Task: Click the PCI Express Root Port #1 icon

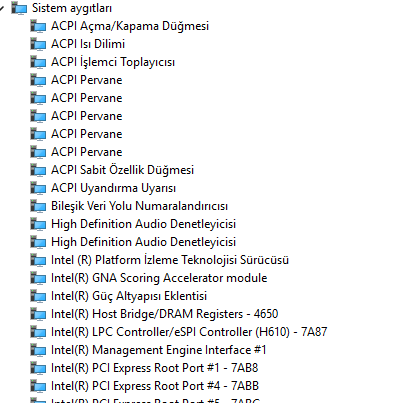Action: pyautogui.click(x=38, y=368)
